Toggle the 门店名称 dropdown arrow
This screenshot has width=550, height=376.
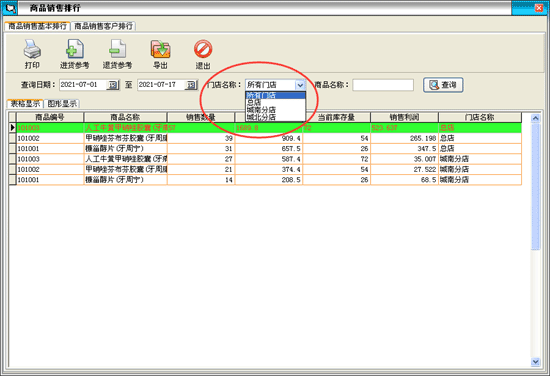(x=300, y=85)
